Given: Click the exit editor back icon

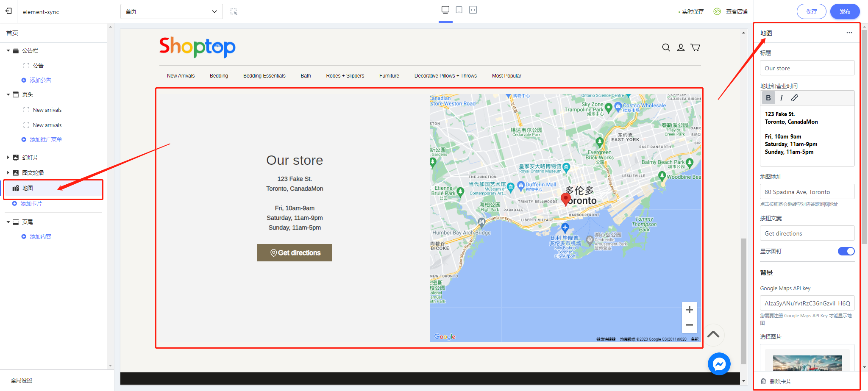Looking at the screenshot, I should 8,11.
